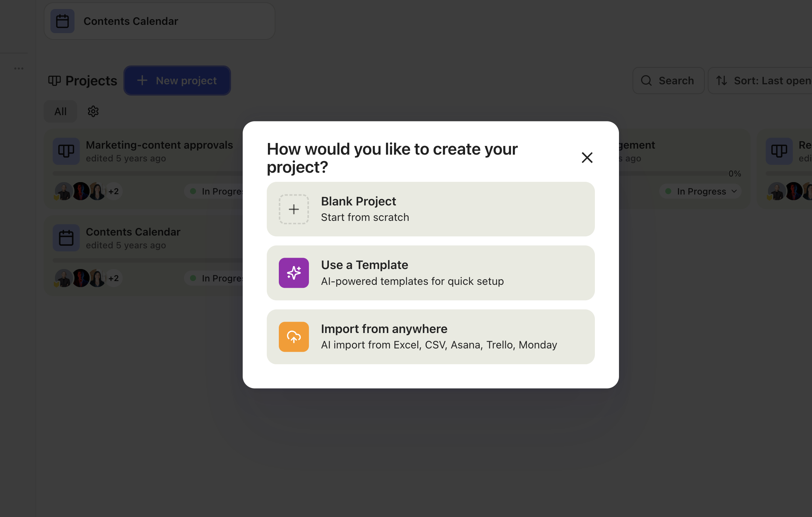
Task: Click the calendar icon in Contents Calendar header
Action: point(62,21)
